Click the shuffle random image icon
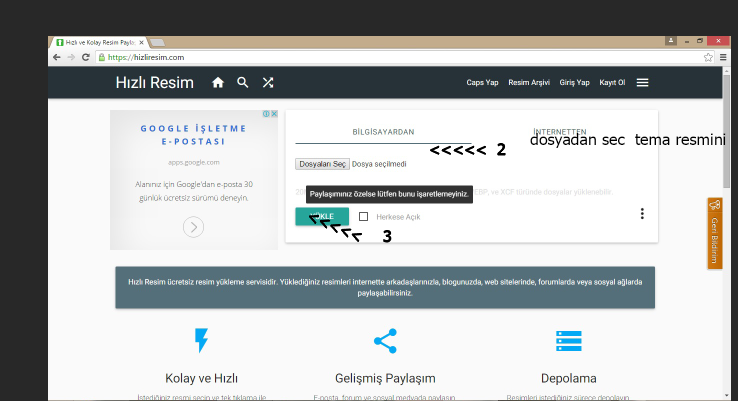The height and width of the screenshot is (401, 738). point(268,83)
